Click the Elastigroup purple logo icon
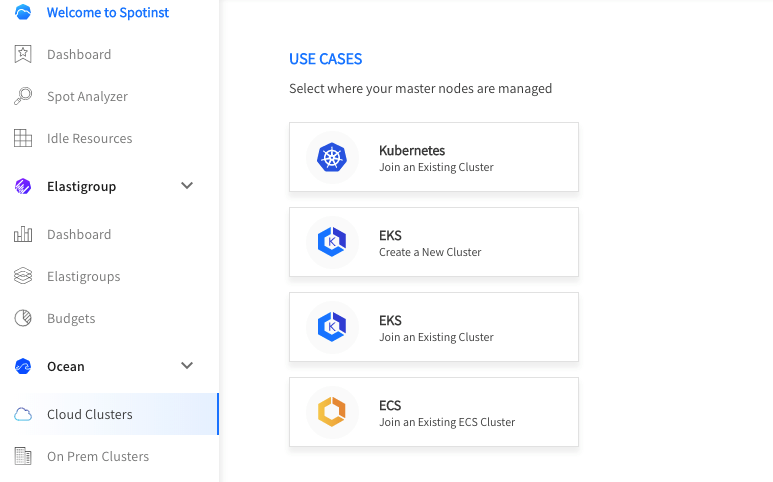 click(x=23, y=186)
